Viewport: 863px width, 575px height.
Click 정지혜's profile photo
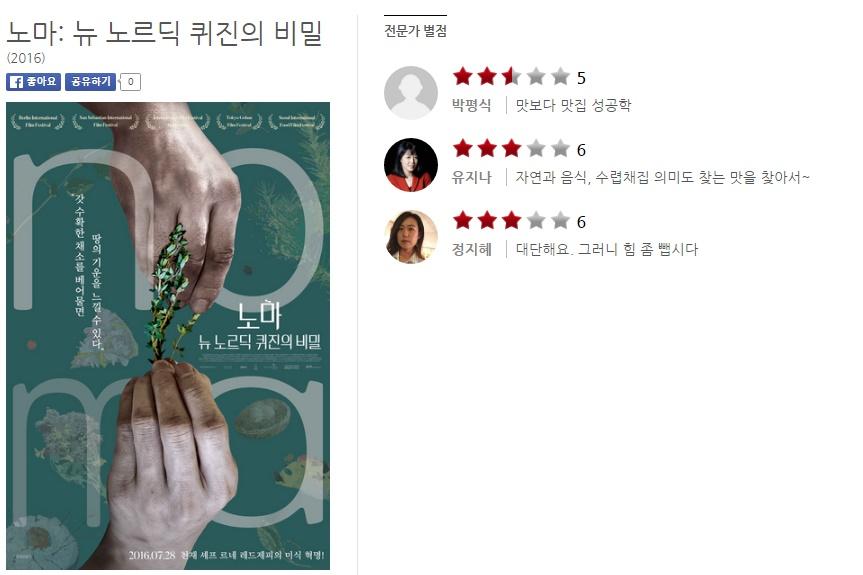pyautogui.click(x=411, y=237)
